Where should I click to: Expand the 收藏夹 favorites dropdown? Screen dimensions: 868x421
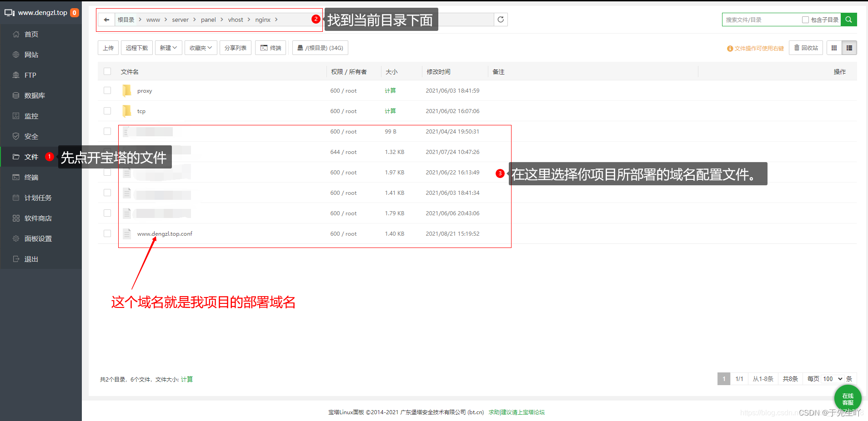point(201,48)
